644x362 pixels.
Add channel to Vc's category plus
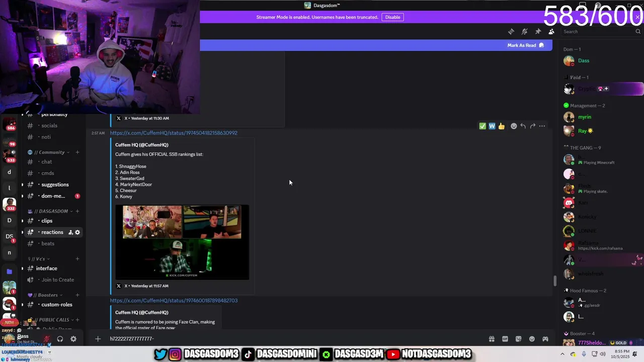77,259
